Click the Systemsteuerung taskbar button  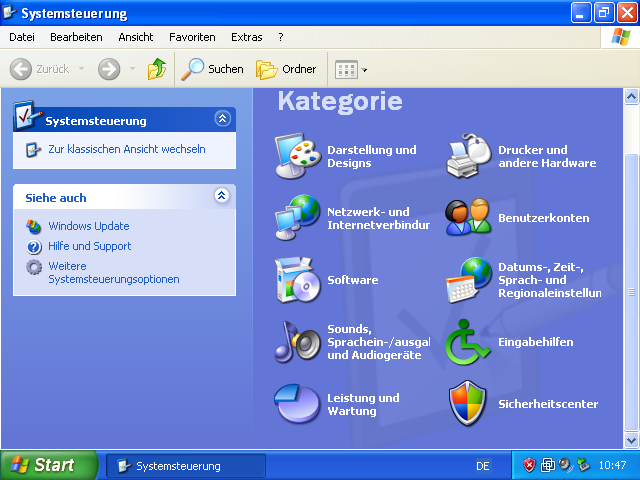coord(186,466)
